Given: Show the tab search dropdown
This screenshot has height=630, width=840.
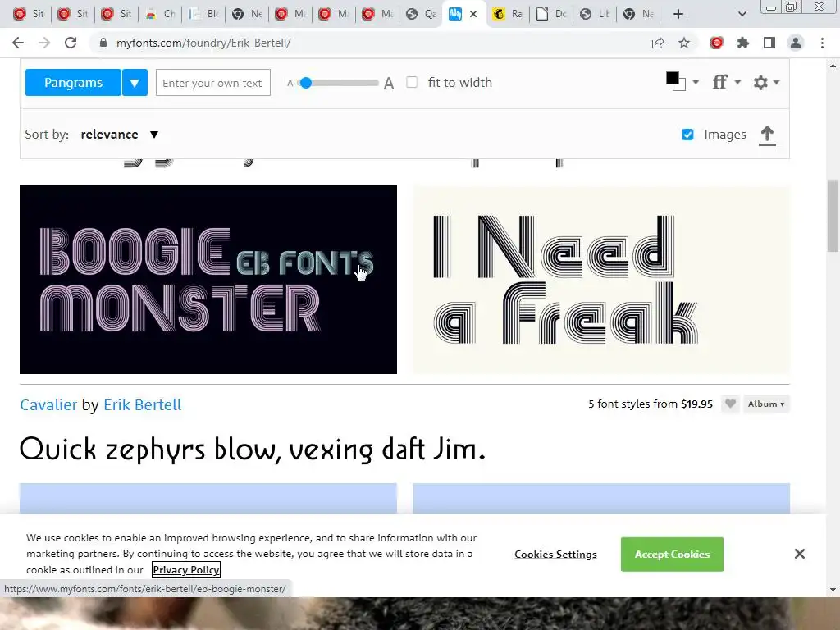Looking at the screenshot, I should 742,14.
